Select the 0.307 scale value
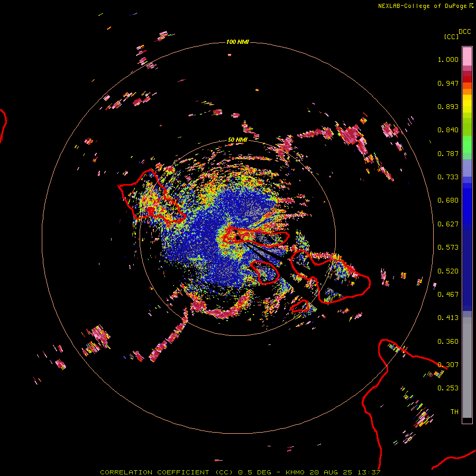The width and height of the screenshot is (476, 476). 448,365
